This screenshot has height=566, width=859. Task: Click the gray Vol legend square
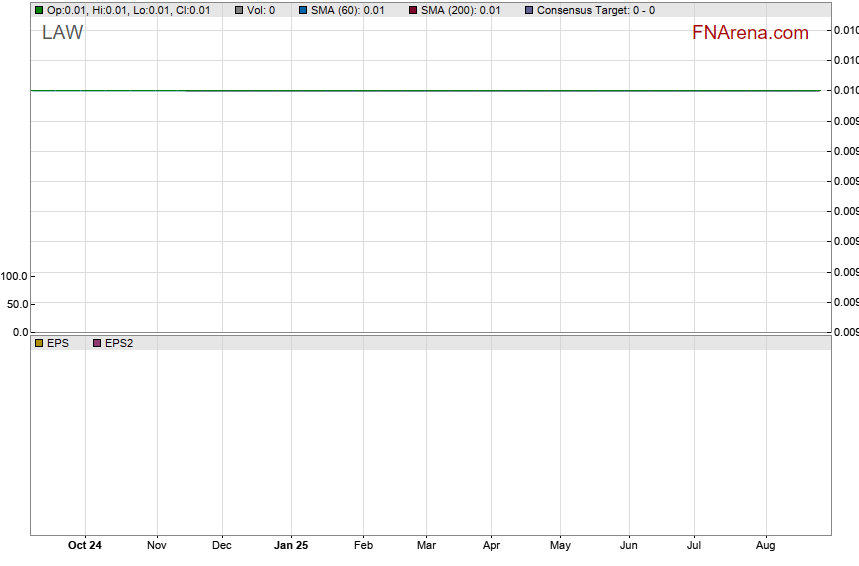(239, 10)
